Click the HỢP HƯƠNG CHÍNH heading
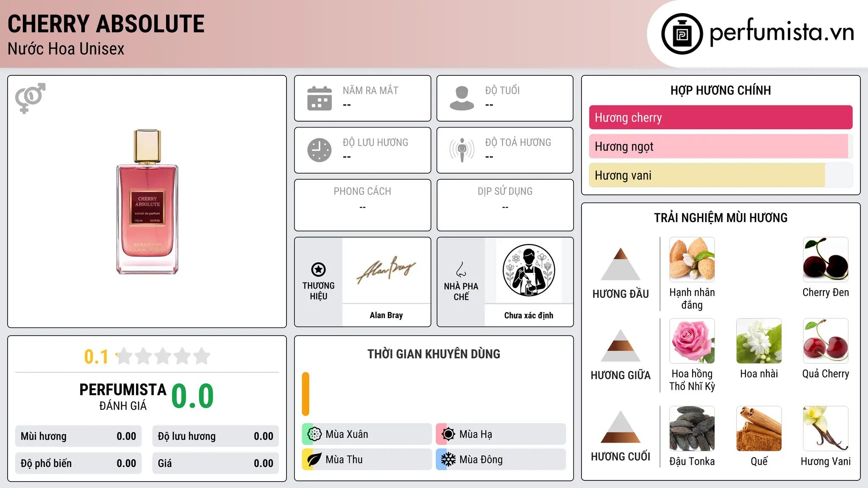The width and height of the screenshot is (868, 488). 721,90
